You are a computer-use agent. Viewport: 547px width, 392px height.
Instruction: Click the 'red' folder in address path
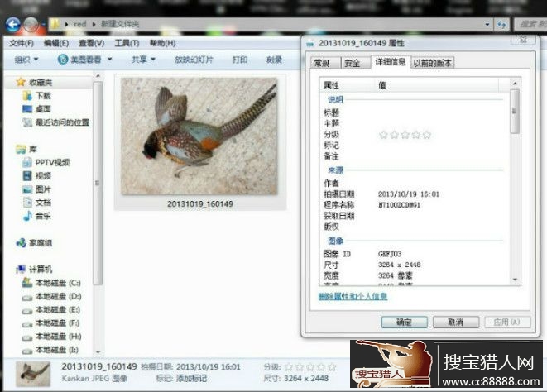tap(80, 25)
